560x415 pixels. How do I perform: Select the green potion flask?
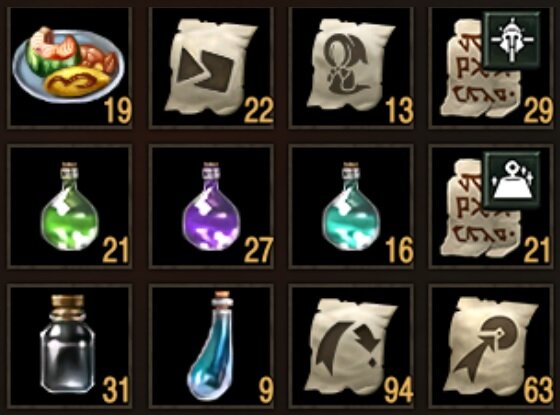69,206
